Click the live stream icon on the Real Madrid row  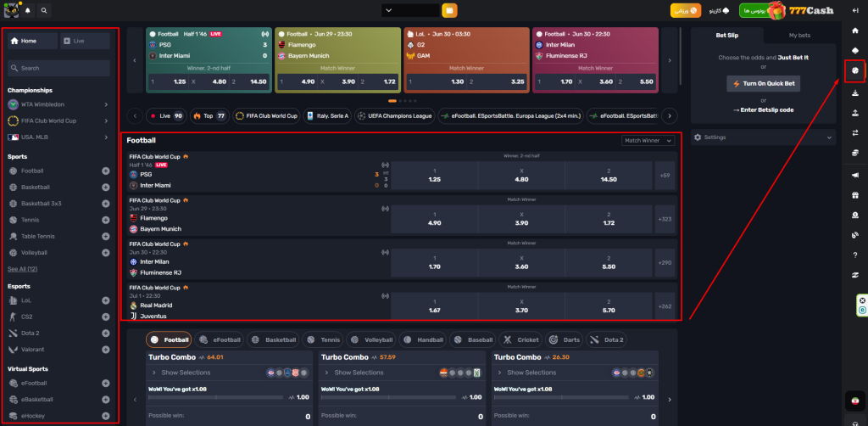click(x=385, y=296)
